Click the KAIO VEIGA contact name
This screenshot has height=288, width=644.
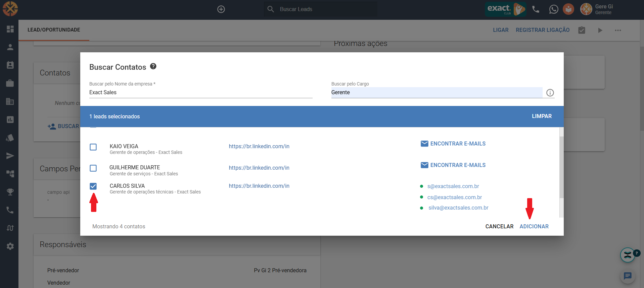click(124, 146)
